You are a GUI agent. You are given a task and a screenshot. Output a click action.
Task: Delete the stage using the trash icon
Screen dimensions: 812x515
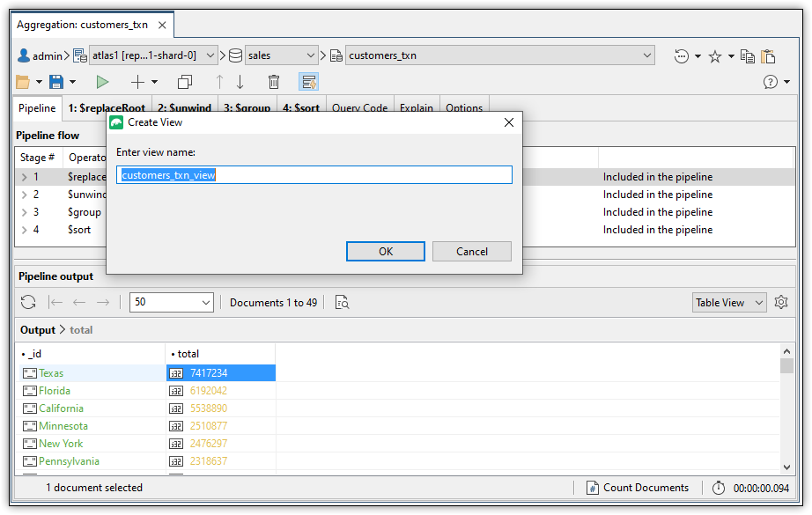[274, 82]
